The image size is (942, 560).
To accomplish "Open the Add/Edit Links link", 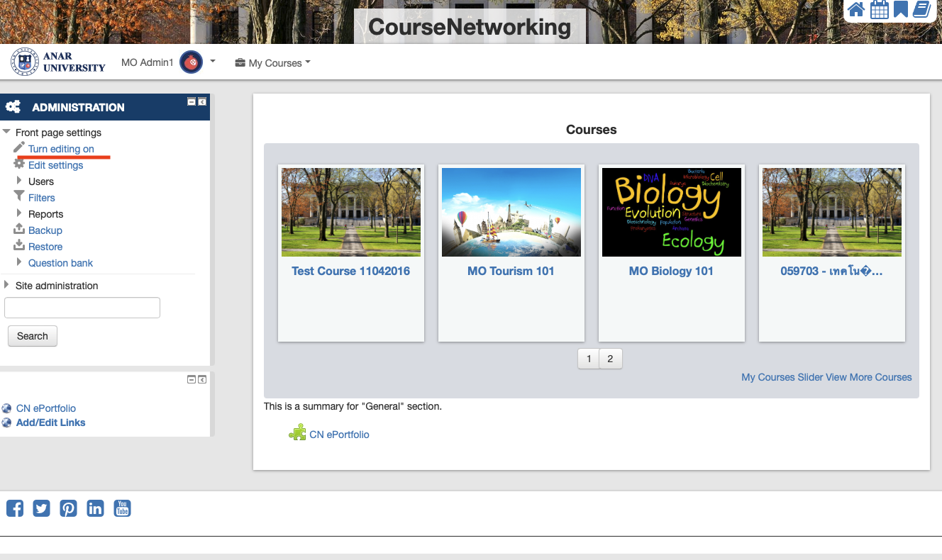I will pos(51,422).
